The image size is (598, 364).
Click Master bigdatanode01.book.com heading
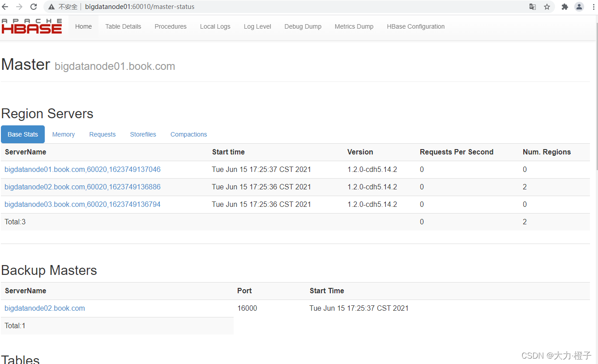88,64
